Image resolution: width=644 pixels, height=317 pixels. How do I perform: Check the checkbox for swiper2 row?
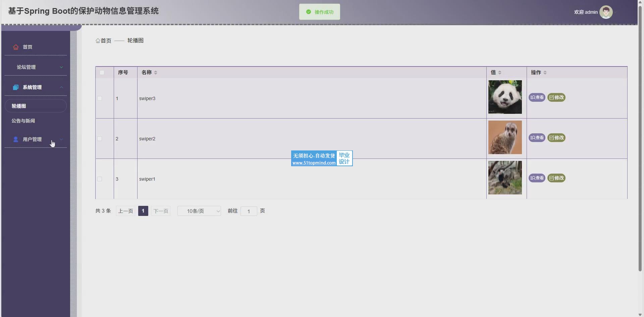pos(100,139)
